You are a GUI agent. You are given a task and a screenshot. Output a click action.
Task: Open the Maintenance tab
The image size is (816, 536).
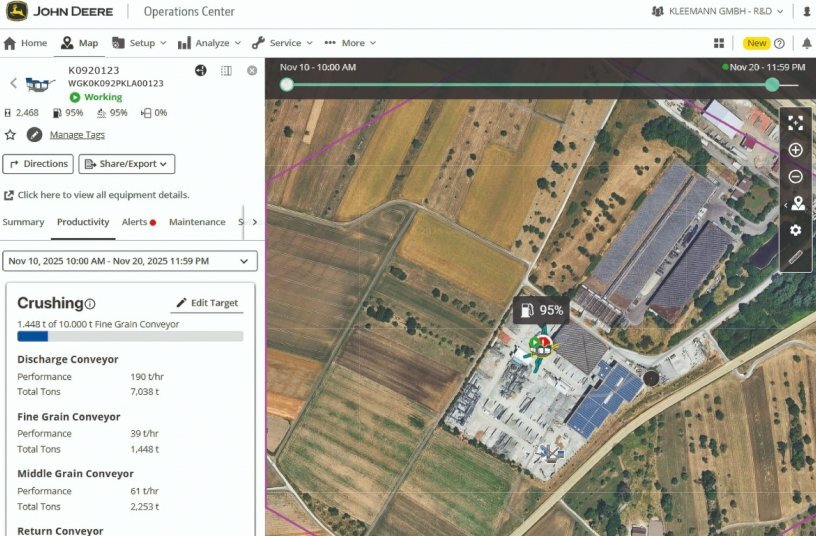coord(197,222)
